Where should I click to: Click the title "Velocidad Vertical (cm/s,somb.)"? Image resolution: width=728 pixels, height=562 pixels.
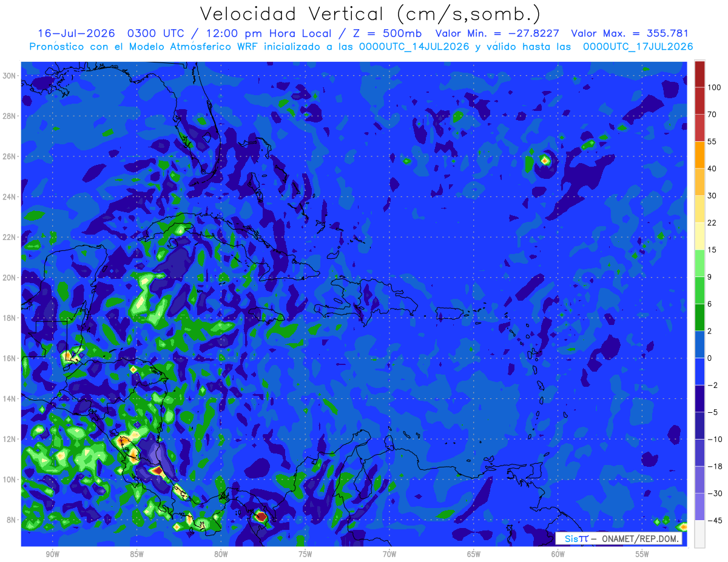(x=370, y=14)
